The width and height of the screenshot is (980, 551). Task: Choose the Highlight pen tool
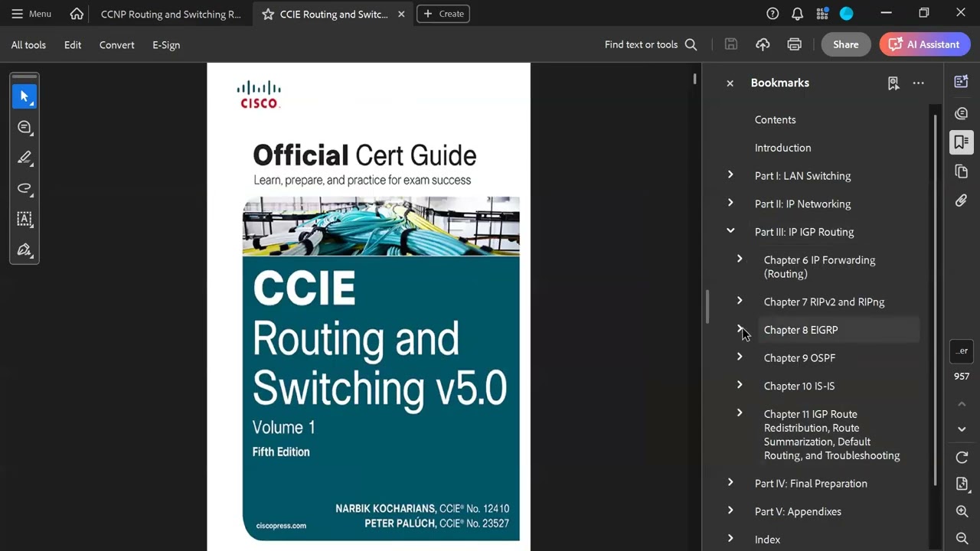[24, 158]
